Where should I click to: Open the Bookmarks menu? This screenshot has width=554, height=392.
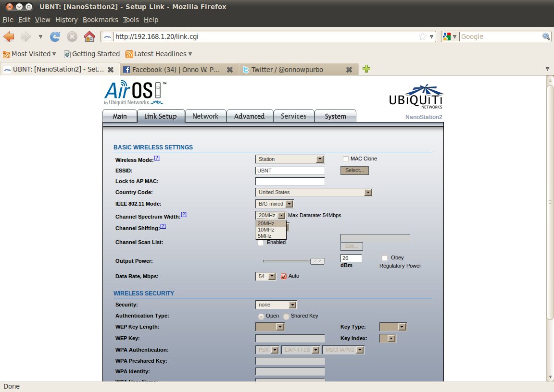coord(100,20)
